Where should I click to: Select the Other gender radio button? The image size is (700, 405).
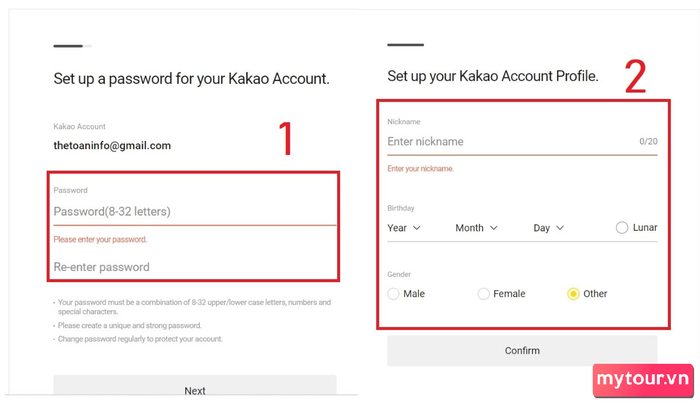pos(573,294)
